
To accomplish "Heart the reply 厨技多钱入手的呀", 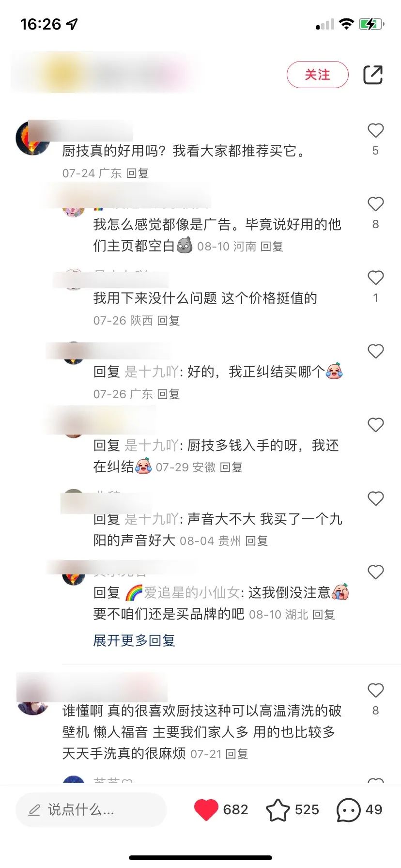I will pos(375,425).
